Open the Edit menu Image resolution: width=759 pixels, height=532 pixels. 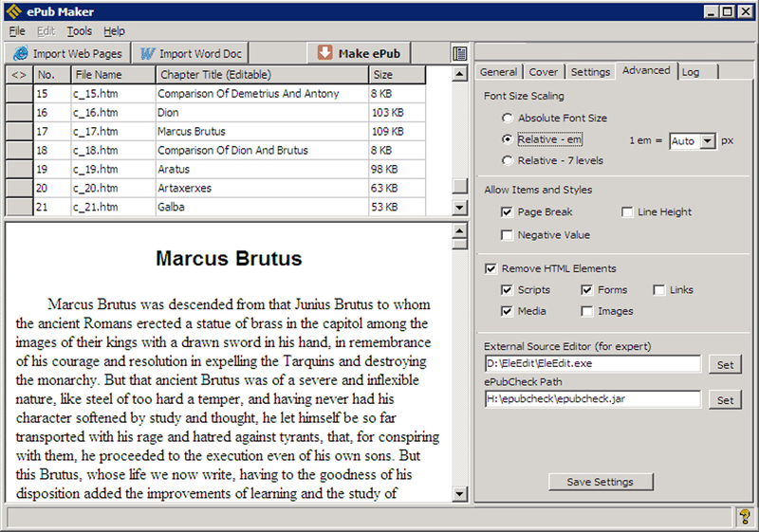pos(46,31)
